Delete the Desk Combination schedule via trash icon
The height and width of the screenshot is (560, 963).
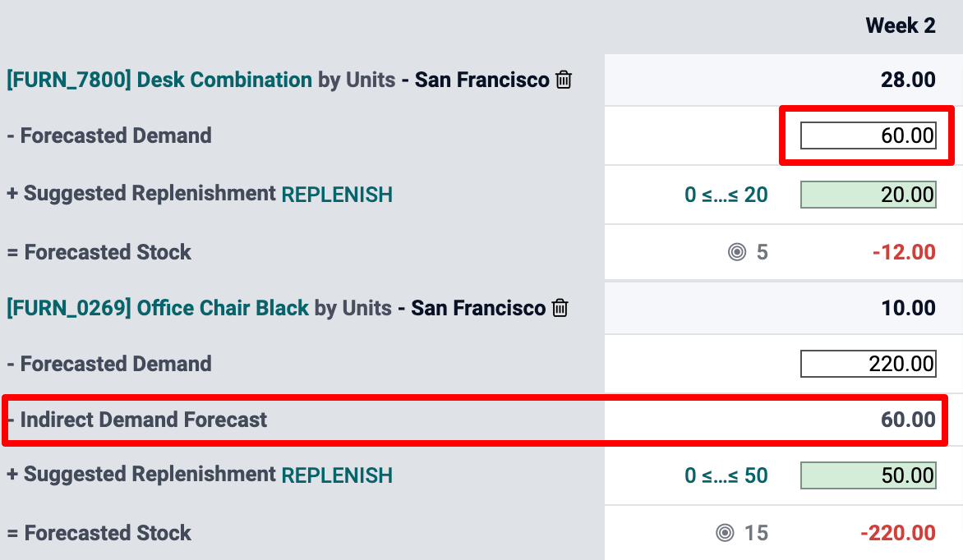coord(564,80)
